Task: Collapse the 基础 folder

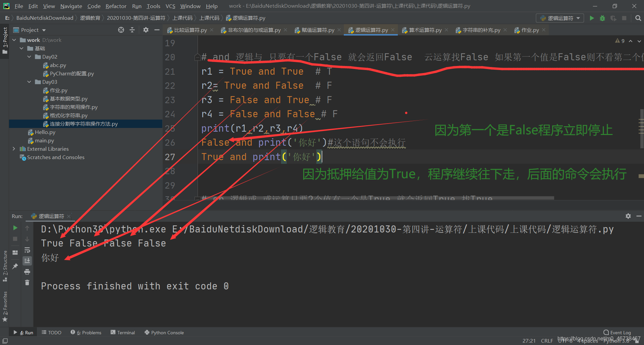Action: 21,48
